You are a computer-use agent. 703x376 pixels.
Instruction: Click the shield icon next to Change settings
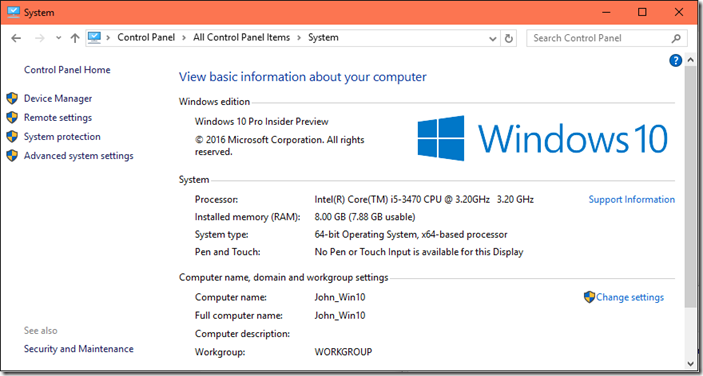click(x=589, y=297)
